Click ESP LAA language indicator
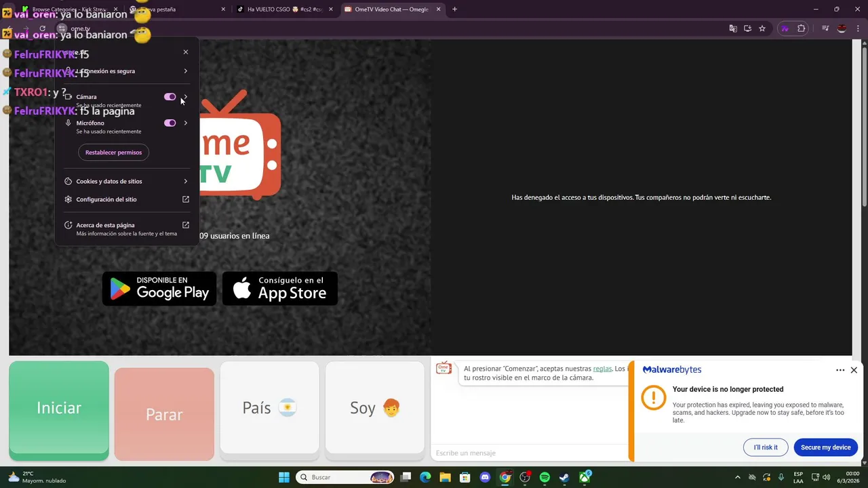 click(x=798, y=477)
